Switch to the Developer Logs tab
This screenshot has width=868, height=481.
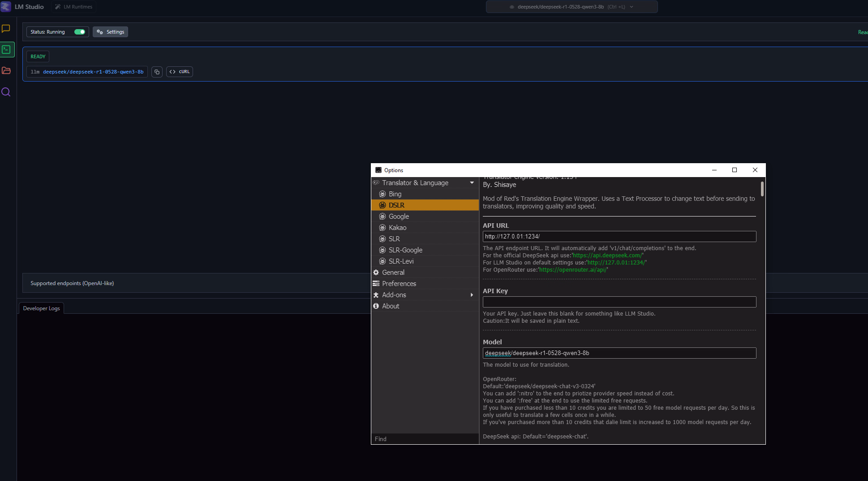click(41, 308)
